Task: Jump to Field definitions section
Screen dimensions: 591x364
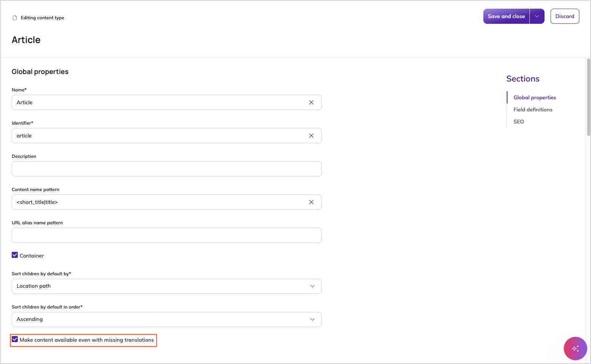Action: [x=533, y=110]
